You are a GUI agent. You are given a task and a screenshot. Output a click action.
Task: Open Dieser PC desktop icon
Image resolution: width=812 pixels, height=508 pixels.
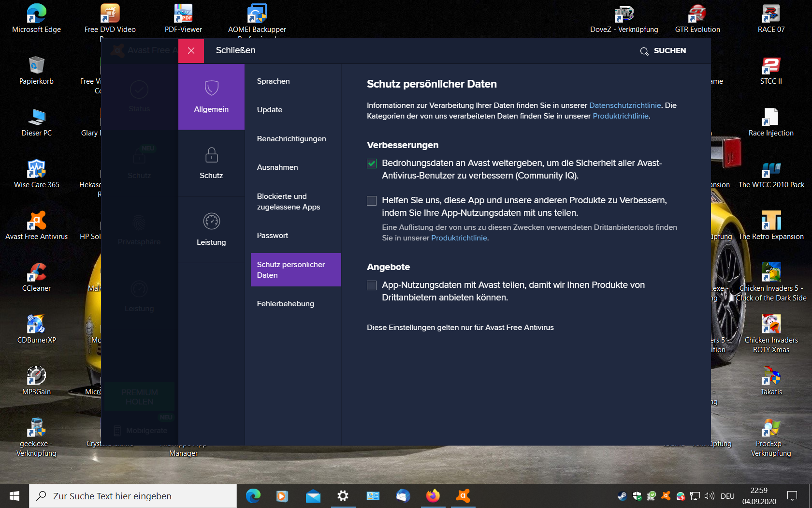pyautogui.click(x=37, y=122)
